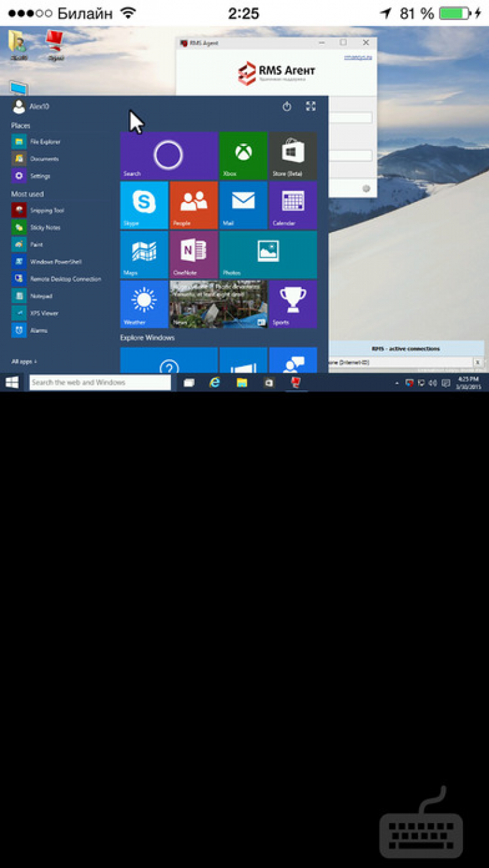Click the power button in Start menu

[x=287, y=106]
